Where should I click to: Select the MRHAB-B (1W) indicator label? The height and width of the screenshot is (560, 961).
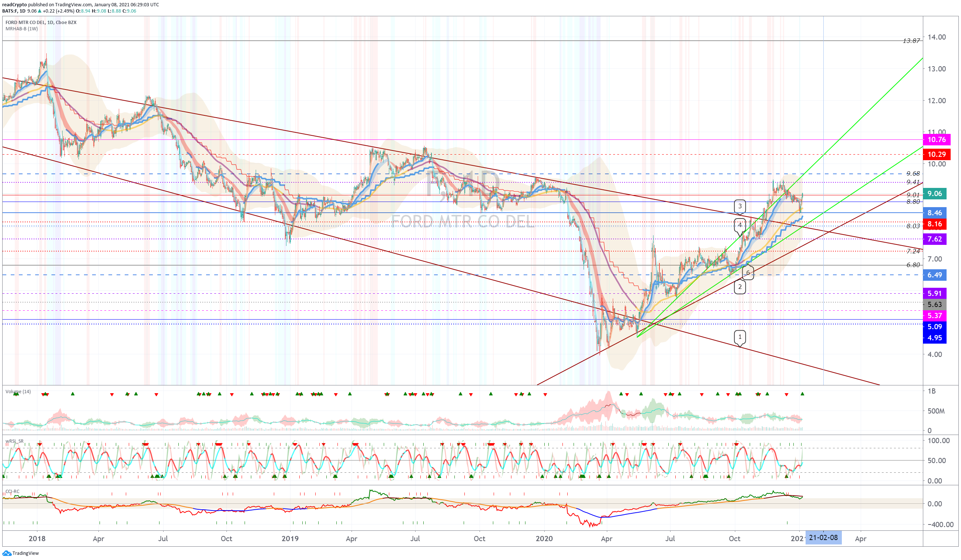(22, 29)
